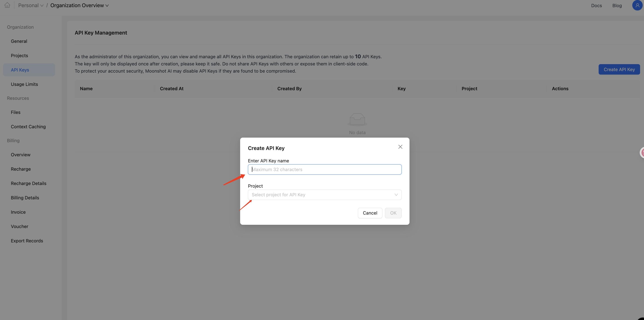Open the Blog link
The height and width of the screenshot is (320, 644).
(x=617, y=5)
